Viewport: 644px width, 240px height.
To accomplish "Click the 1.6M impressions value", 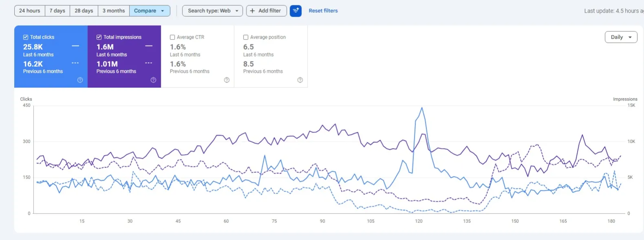I will tap(105, 47).
